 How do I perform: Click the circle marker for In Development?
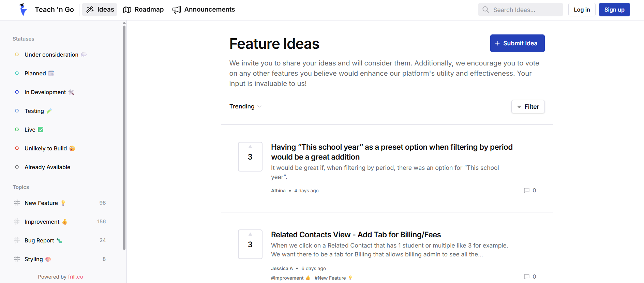tap(17, 92)
